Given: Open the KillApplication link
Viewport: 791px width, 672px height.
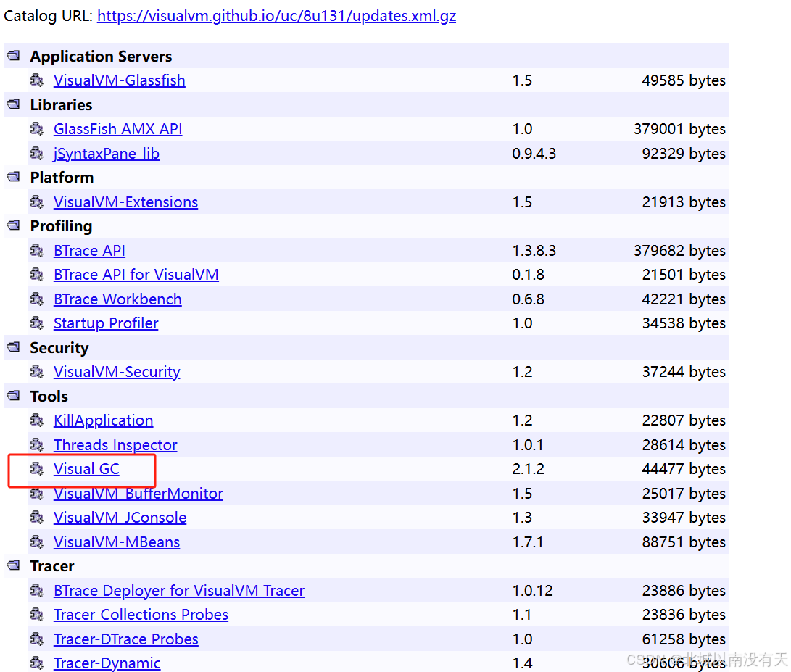Looking at the screenshot, I should coord(104,420).
